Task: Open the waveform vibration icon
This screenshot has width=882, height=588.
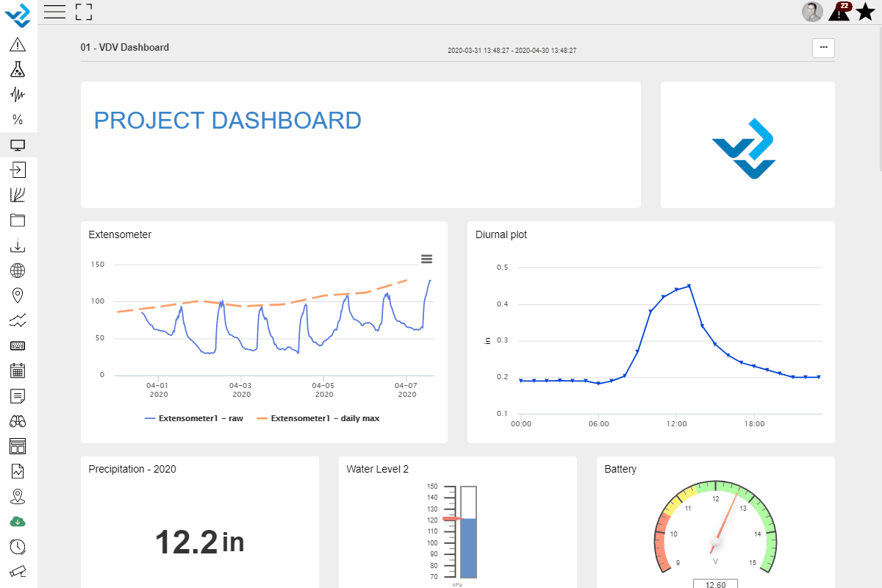Action: pos(18,95)
